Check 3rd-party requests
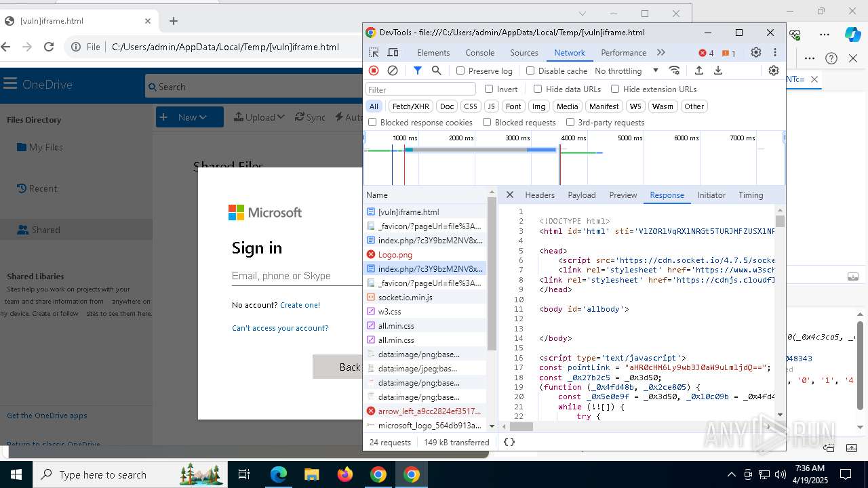This screenshot has width=868, height=488. (570, 122)
